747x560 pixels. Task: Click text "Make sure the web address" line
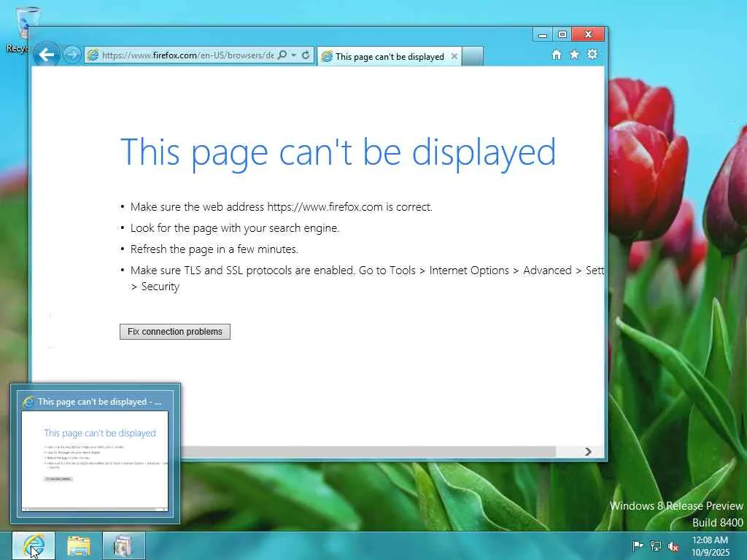282,206
